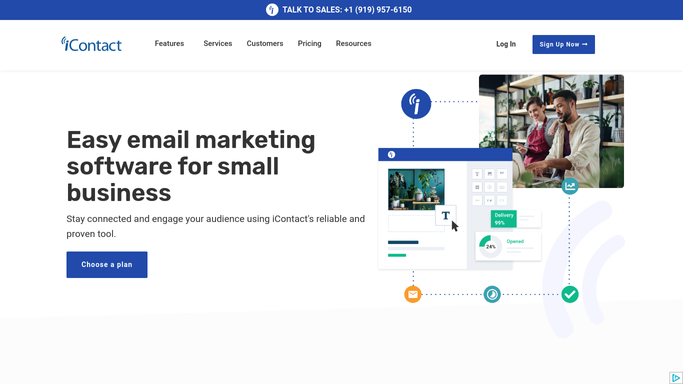Click the green checkmark icon
683x384 pixels.
pos(570,294)
